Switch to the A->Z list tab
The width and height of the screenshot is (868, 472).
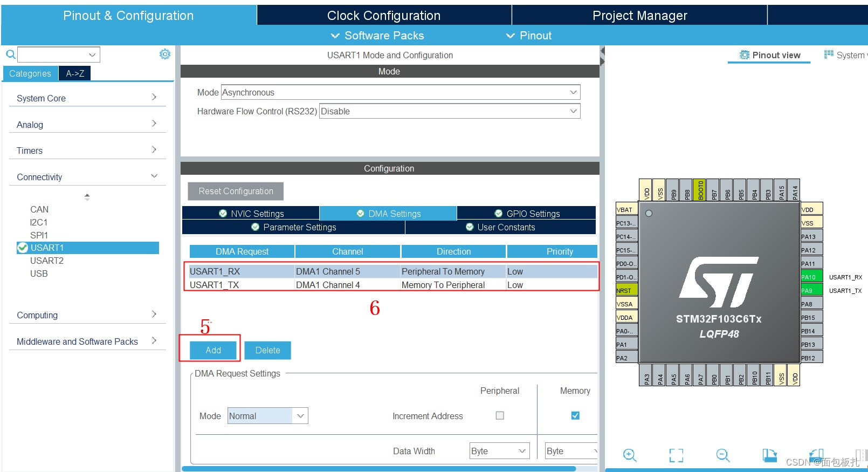75,73
